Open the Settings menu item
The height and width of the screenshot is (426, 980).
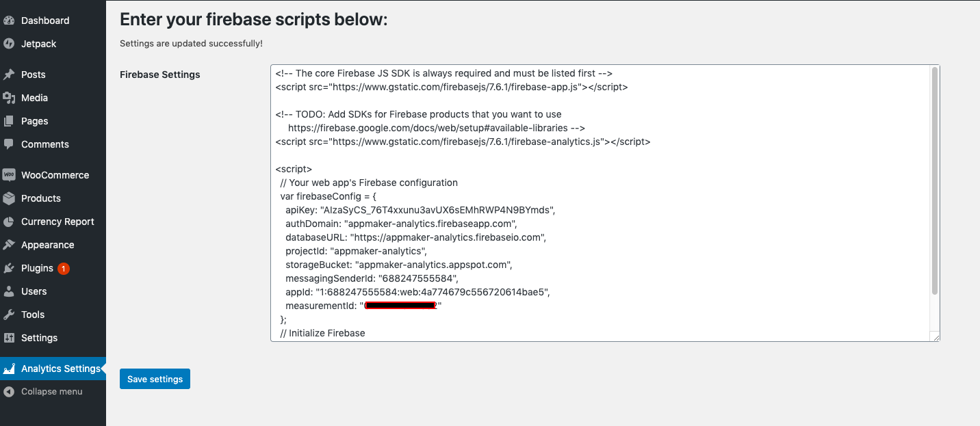pyautogui.click(x=39, y=338)
